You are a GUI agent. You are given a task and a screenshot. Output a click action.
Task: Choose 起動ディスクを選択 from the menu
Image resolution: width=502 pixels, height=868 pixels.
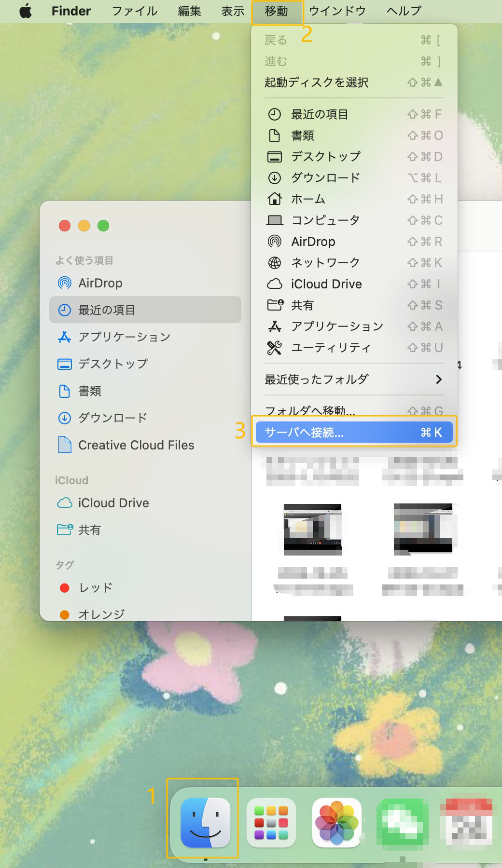pyautogui.click(x=354, y=82)
